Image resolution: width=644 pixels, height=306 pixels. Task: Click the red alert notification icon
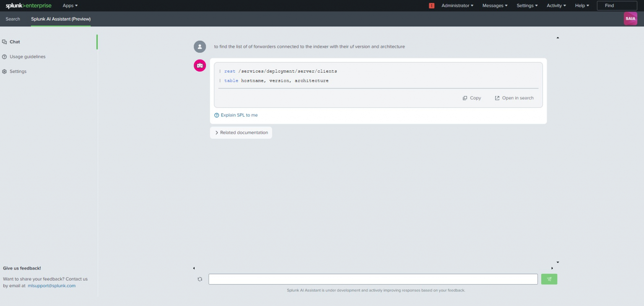(431, 5)
